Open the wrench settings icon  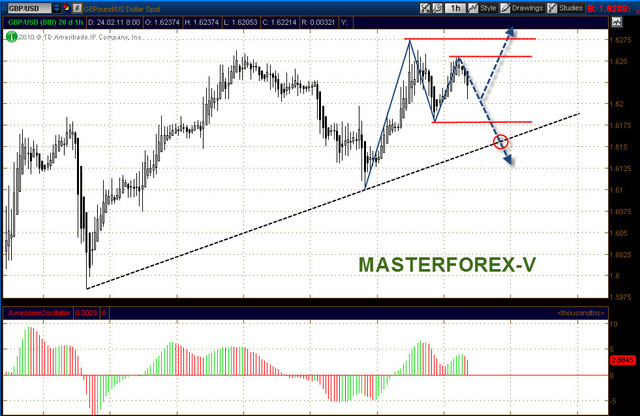click(437, 8)
